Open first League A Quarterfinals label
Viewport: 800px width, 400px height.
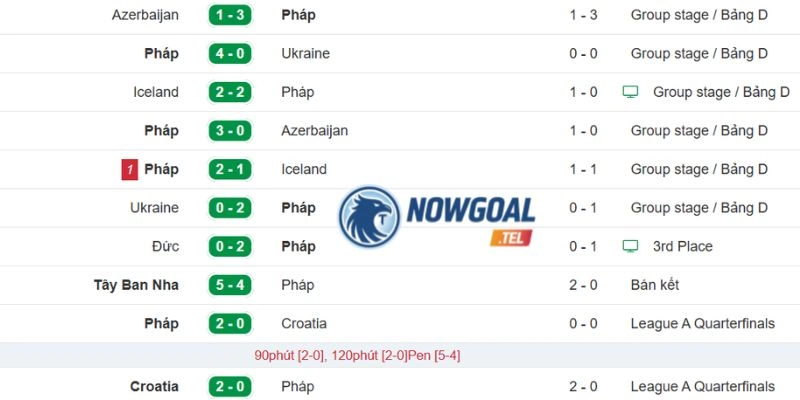click(703, 323)
